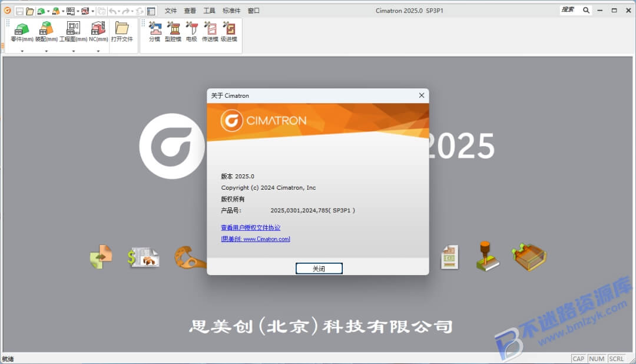This screenshot has width=636, height=364.
Task: Click the table grid icon in quick toolbar
Action: click(151, 11)
